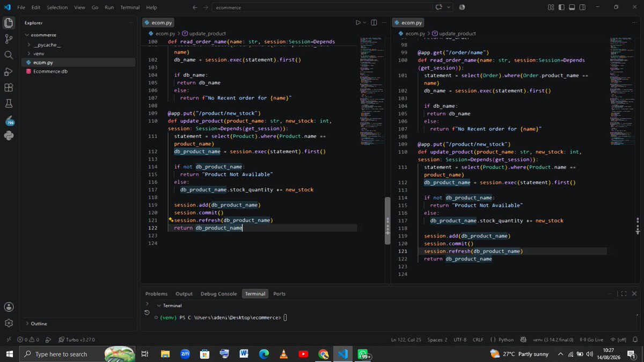Open notifications bell in status bar
Image resolution: width=644 pixels, height=362 pixels.
pos(635,339)
